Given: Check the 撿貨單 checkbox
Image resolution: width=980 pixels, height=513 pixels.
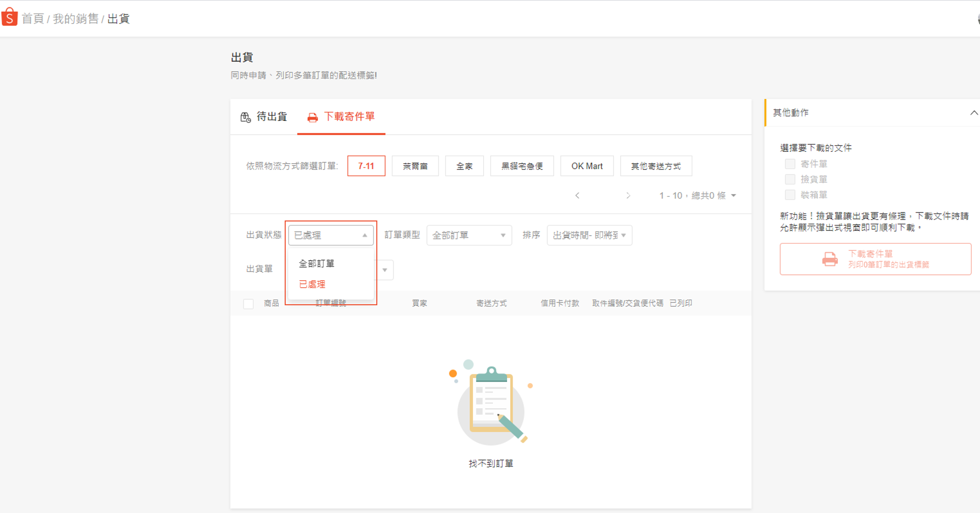Looking at the screenshot, I should (x=789, y=179).
